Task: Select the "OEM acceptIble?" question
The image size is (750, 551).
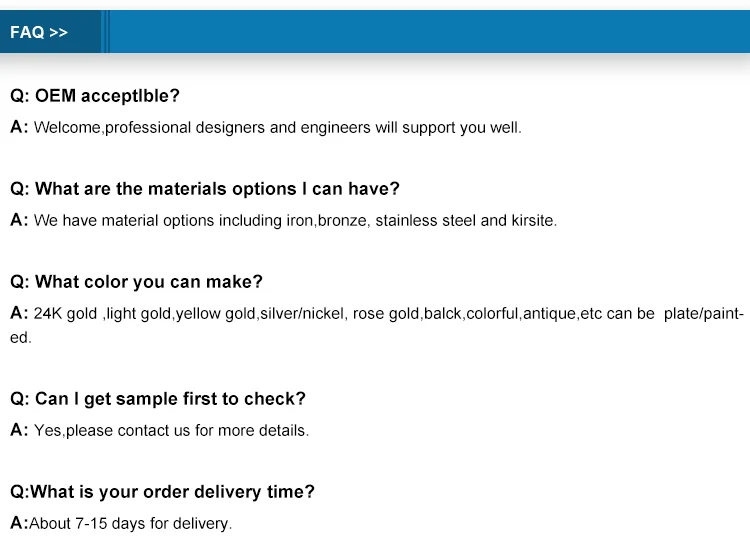Action: pos(95,96)
